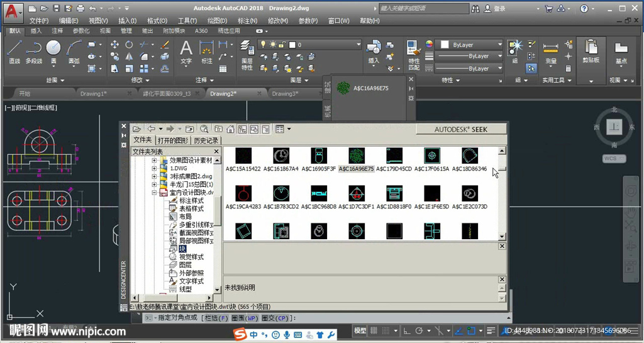Click the 登录 sign-in button
The width and height of the screenshot is (644, 343).
point(495,8)
